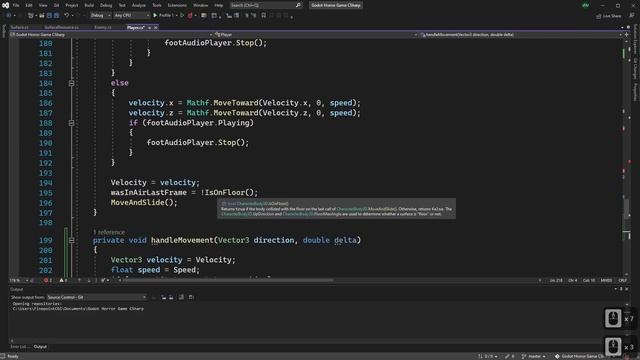Click the '1 reference' CodeLens link

click(109, 232)
